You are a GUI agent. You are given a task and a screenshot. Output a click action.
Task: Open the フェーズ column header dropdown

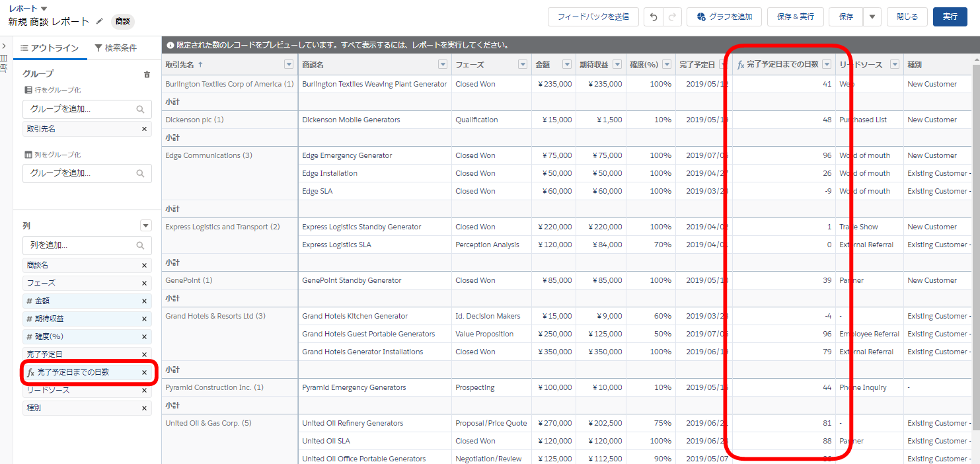point(523,64)
